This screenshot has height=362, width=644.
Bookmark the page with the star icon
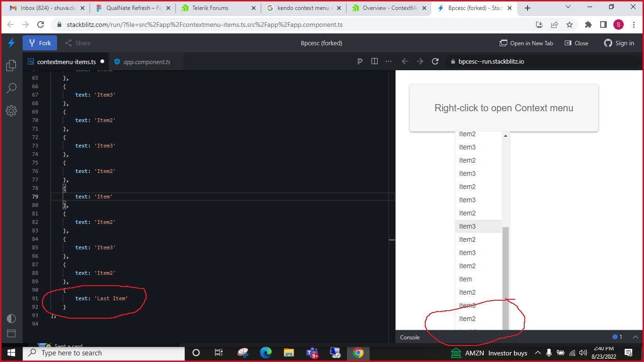coord(570,25)
